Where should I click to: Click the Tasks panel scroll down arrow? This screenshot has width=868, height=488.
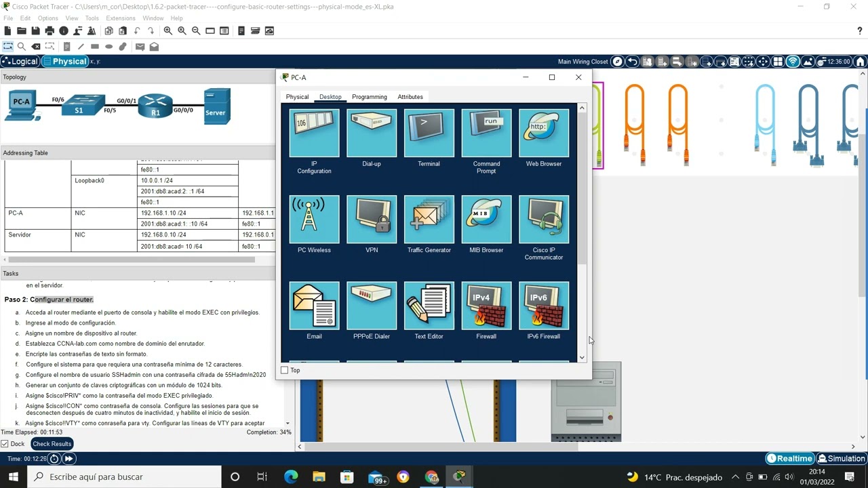pyautogui.click(x=288, y=423)
